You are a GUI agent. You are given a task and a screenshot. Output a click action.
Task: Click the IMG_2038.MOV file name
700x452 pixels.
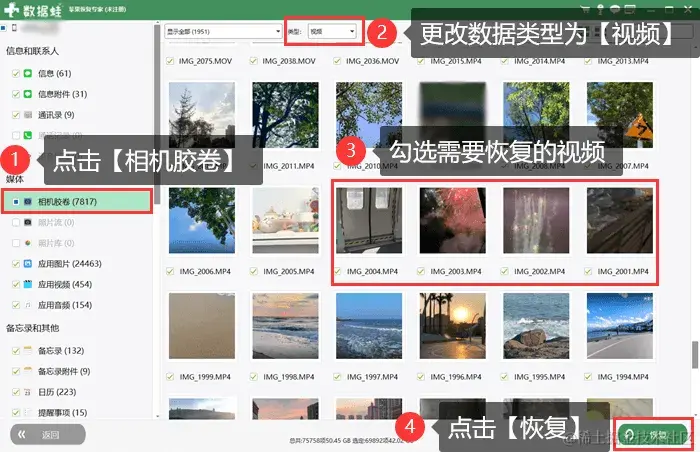(x=289, y=61)
